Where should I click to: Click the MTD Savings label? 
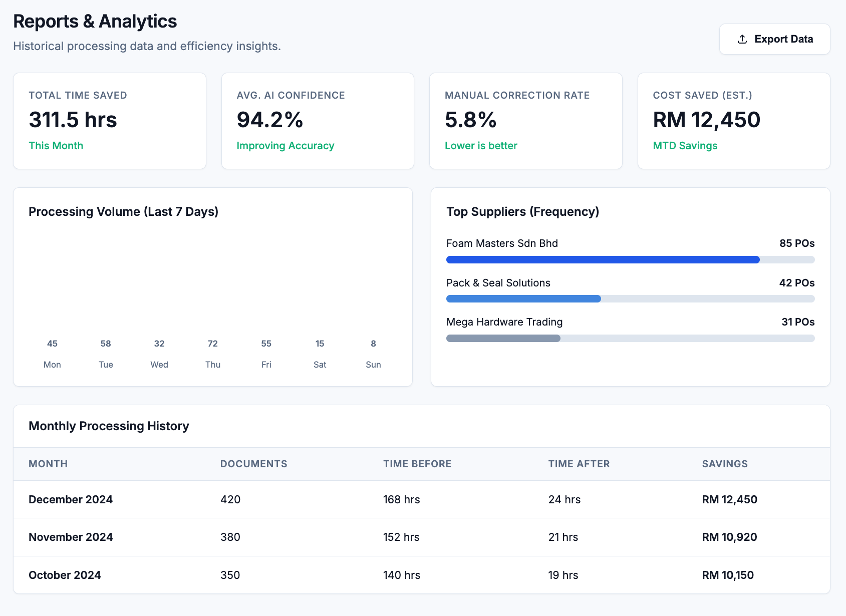685,146
